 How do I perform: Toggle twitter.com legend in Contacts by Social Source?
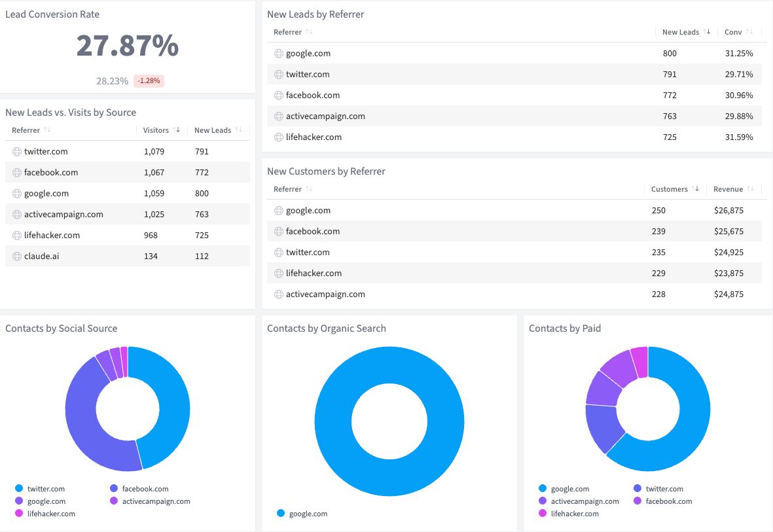(x=40, y=489)
